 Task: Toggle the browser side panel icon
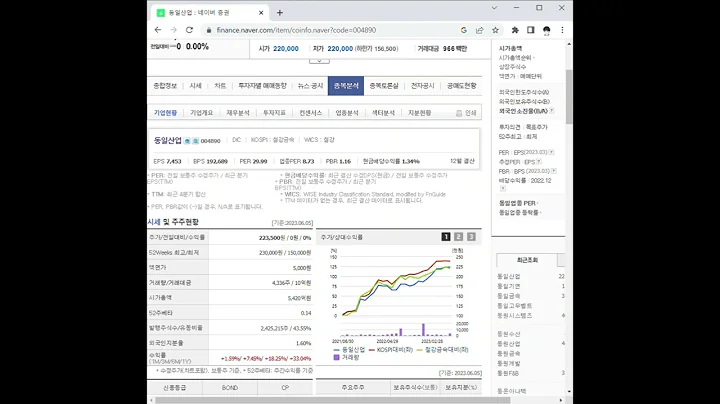pos(531,30)
